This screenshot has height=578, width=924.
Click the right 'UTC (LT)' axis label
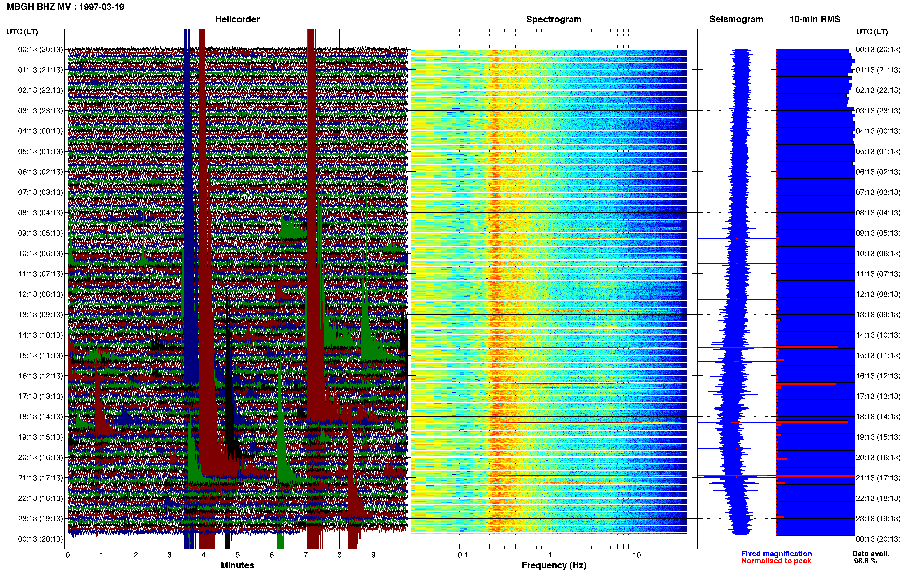[x=872, y=32]
